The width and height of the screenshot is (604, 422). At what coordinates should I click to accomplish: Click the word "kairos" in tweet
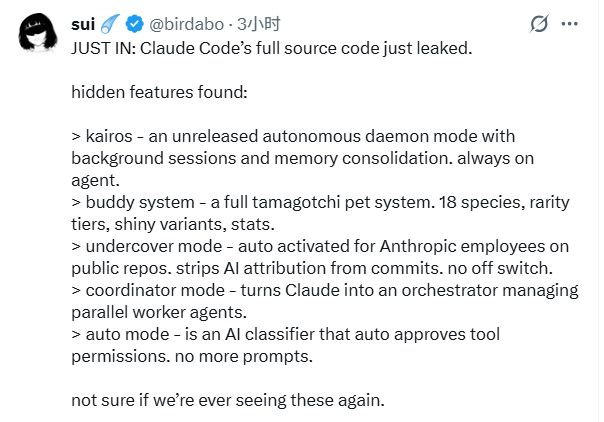(107, 135)
